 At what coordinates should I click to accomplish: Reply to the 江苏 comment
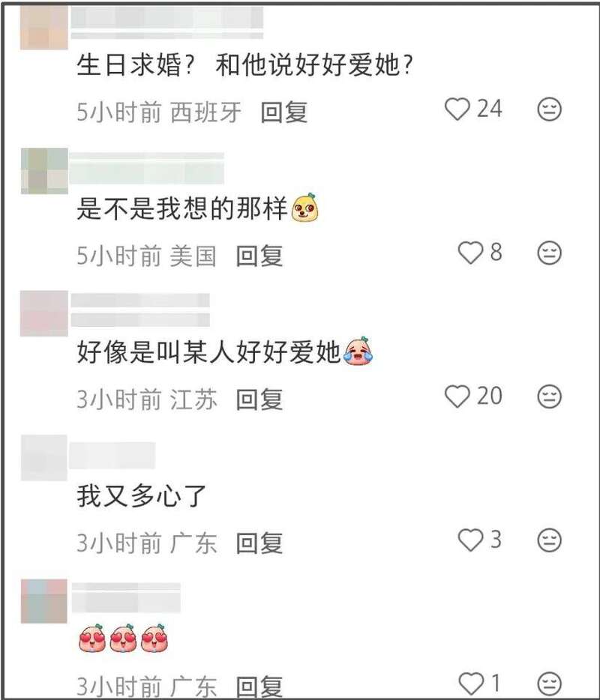[x=259, y=399]
